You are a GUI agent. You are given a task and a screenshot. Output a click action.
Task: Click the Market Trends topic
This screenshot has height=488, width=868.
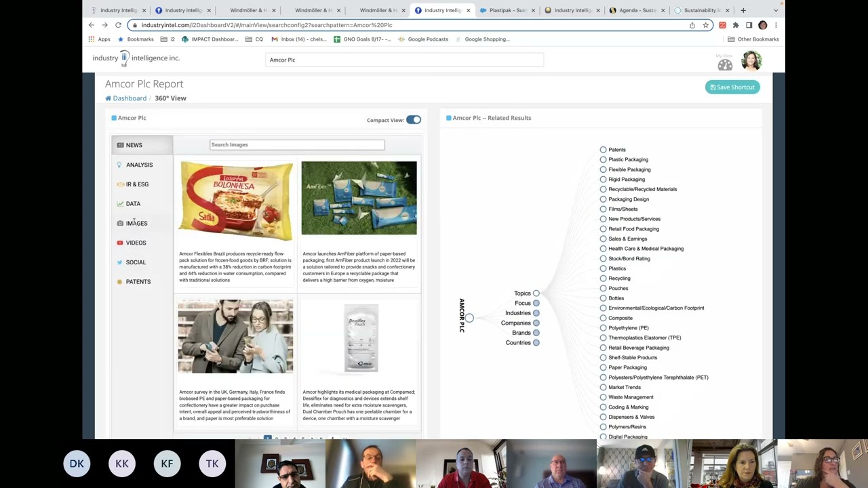tap(624, 387)
